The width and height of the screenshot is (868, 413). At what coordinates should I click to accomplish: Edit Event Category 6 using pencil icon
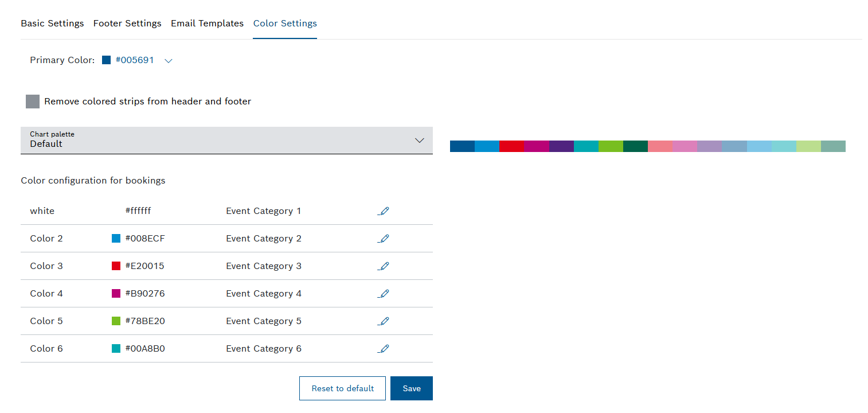[384, 349]
